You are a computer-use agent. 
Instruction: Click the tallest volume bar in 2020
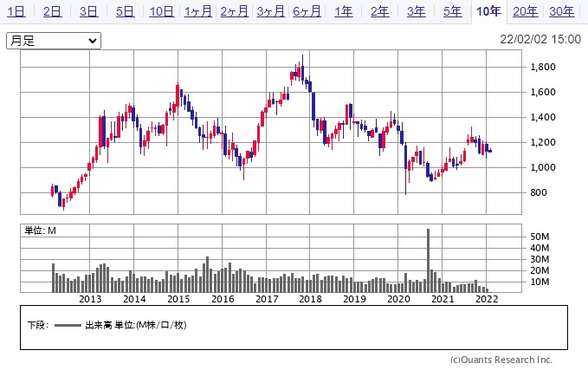point(429,261)
